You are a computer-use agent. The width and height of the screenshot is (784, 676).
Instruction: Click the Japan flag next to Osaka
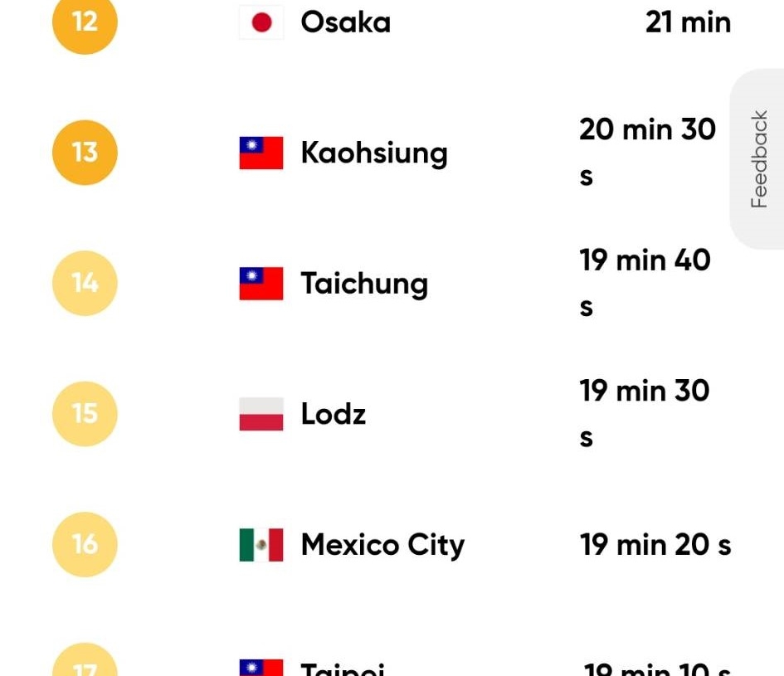point(261,22)
